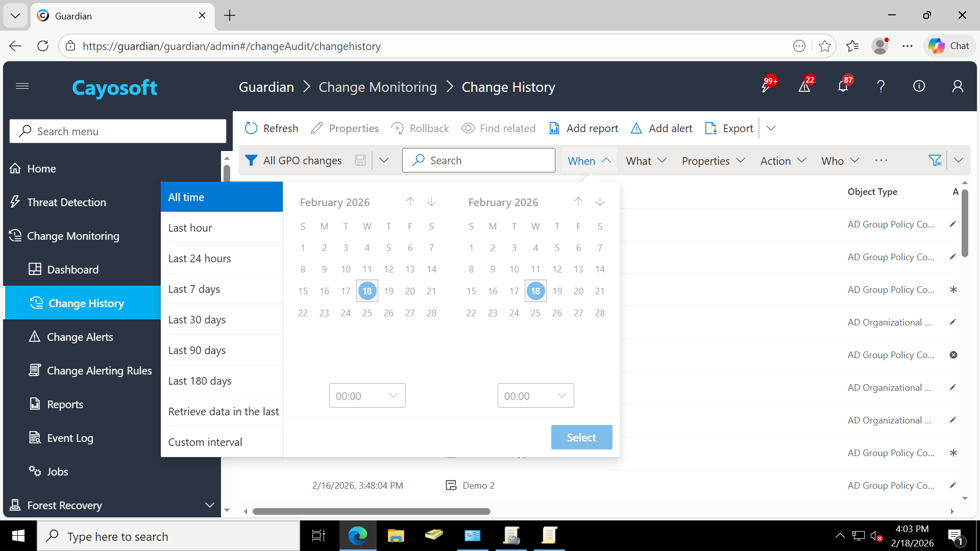Click the clear filter funnel icon
The height and width of the screenshot is (551, 980).
(x=935, y=161)
